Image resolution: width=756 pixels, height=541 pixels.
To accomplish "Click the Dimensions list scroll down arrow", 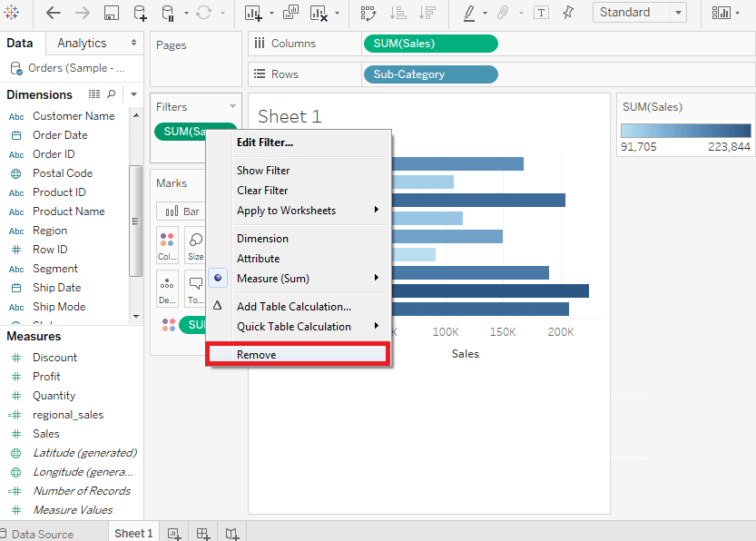I will tap(136, 316).
